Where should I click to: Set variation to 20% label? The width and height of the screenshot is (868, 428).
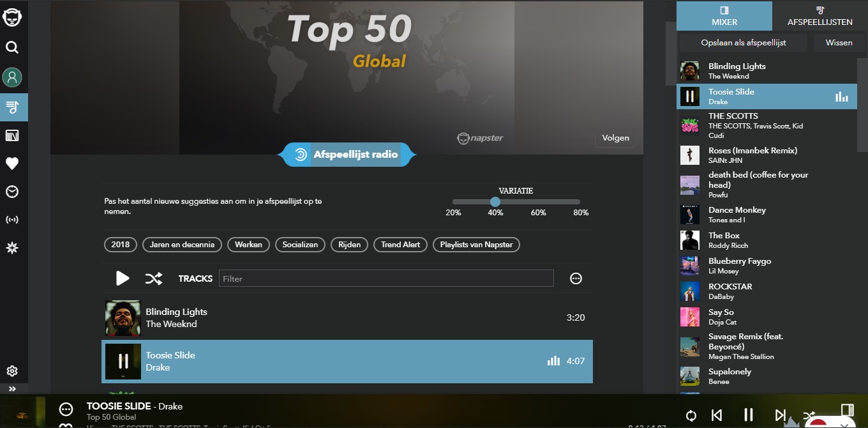453,213
